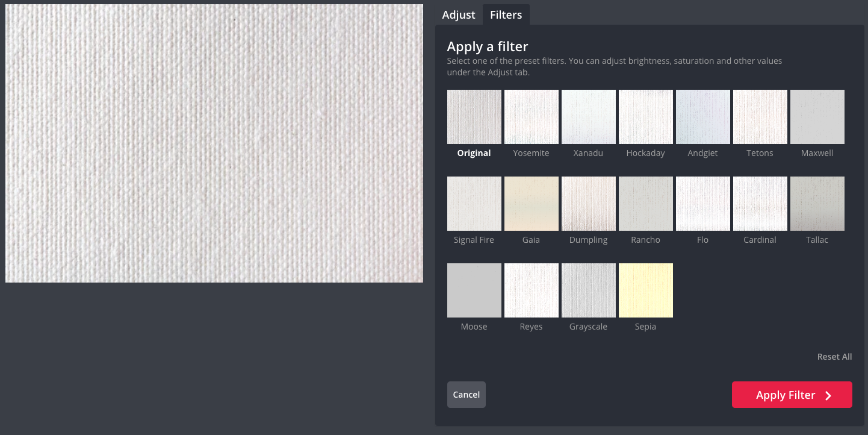Apply the Grayscale filter thumbnail
This screenshot has height=435, width=868.
pyautogui.click(x=588, y=290)
